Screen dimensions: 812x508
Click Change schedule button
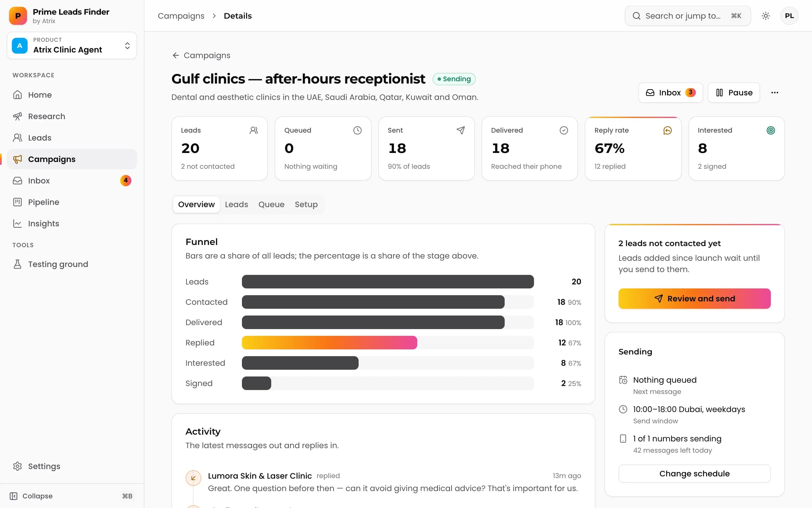click(694, 474)
